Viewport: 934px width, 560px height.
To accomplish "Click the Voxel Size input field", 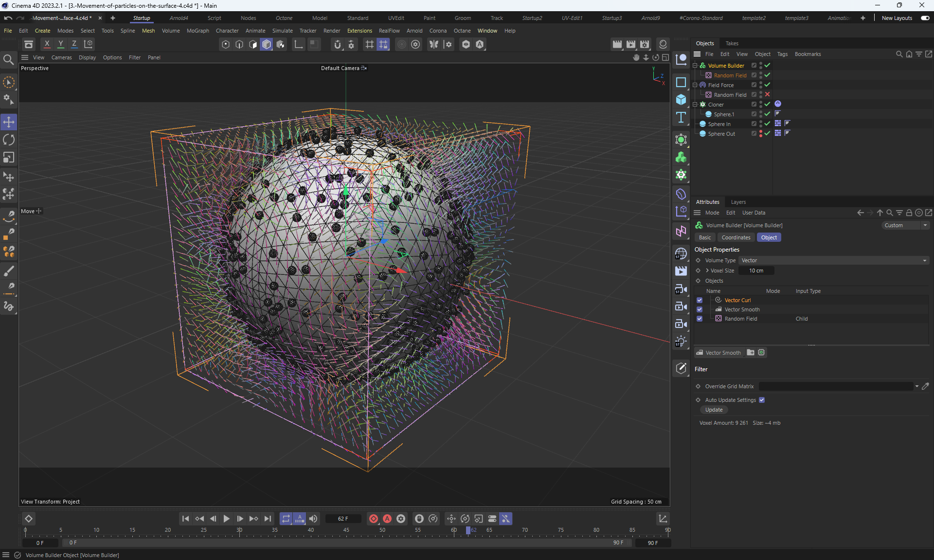I will tap(756, 271).
